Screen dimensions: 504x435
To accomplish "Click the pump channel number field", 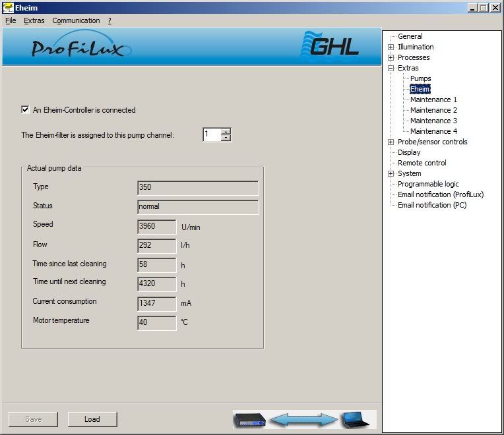I will [212, 134].
